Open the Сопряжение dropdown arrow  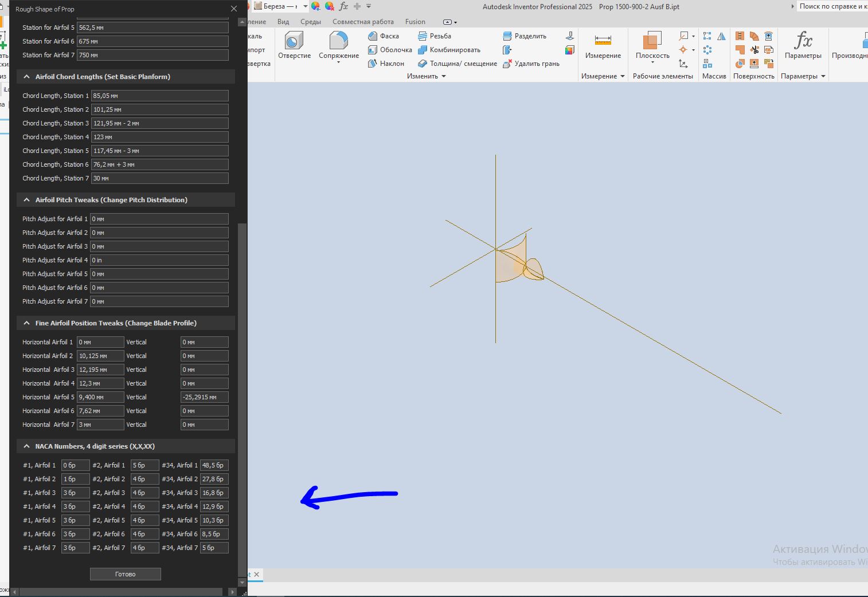(x=339, y=62)
